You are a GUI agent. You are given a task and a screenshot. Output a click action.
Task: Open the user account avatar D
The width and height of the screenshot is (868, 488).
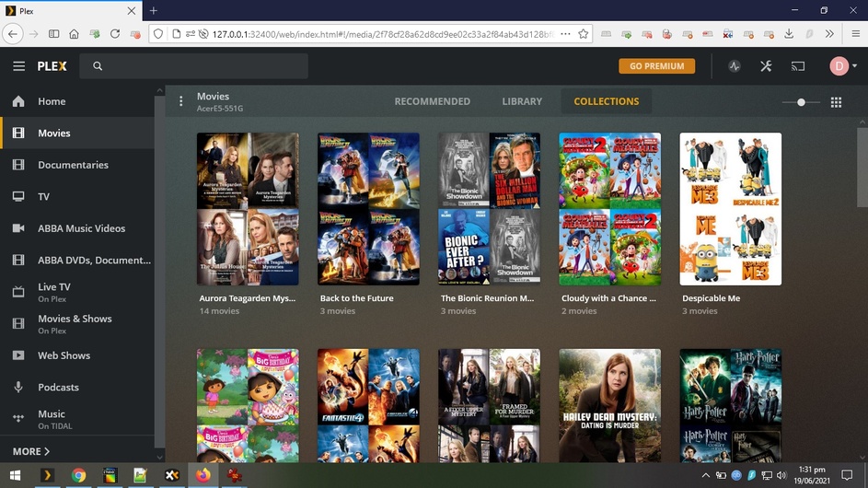pyautogui.click(x=839, y=66)
